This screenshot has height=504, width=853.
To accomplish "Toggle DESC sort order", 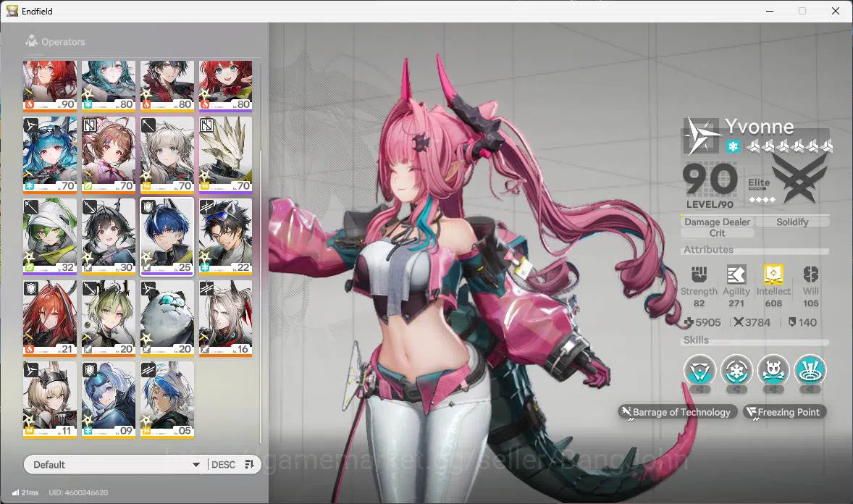I will click(223, 464).
